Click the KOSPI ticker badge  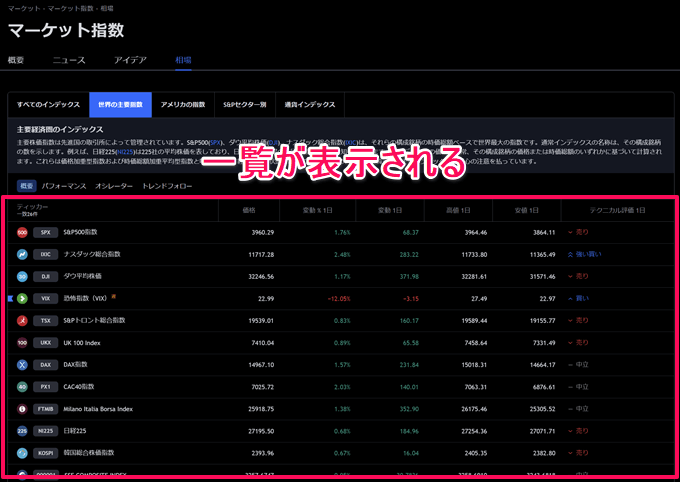coord(46,453)
